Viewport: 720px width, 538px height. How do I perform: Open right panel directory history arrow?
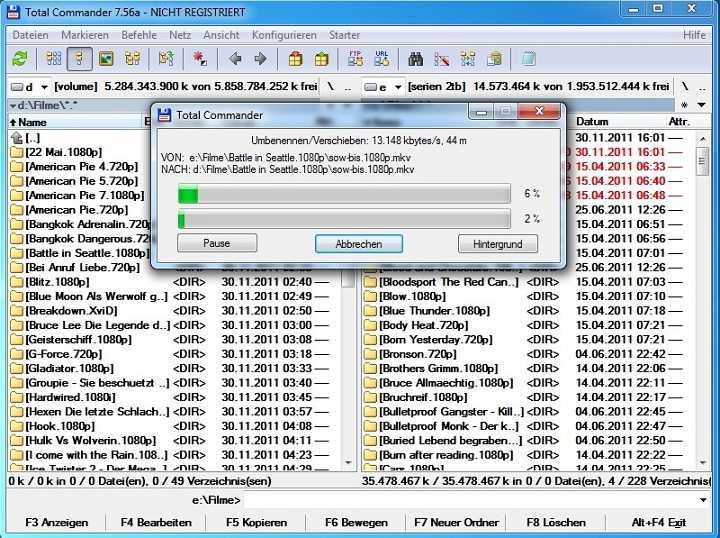click(x=702, y=105)
